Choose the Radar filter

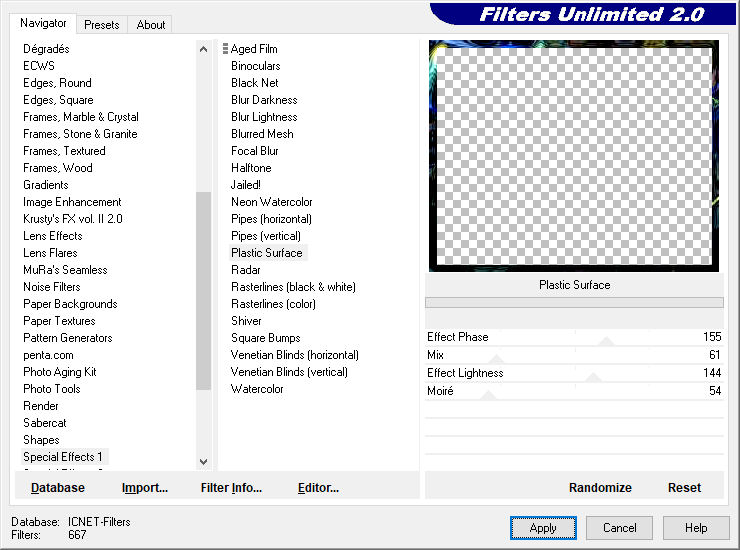[245, 270]
